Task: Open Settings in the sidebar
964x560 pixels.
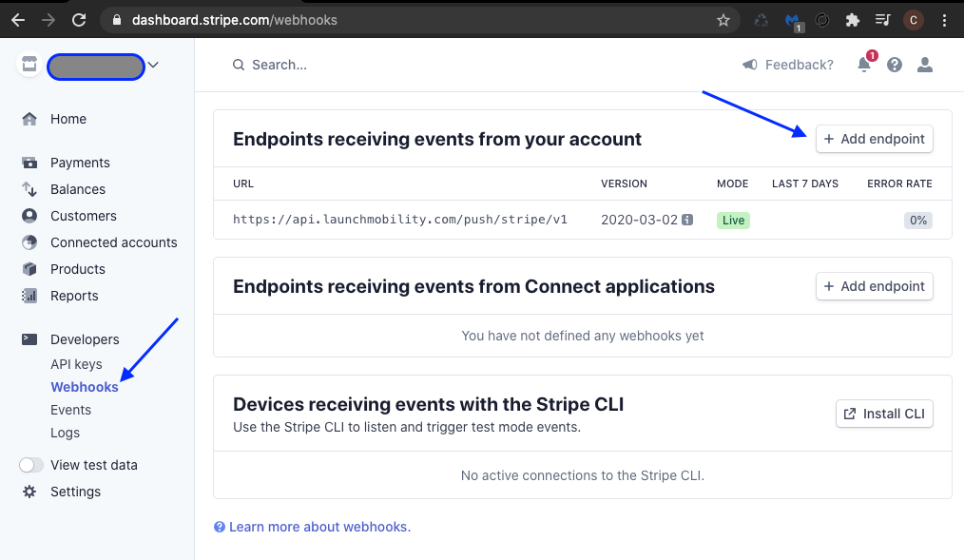Action: coord(76,492)
